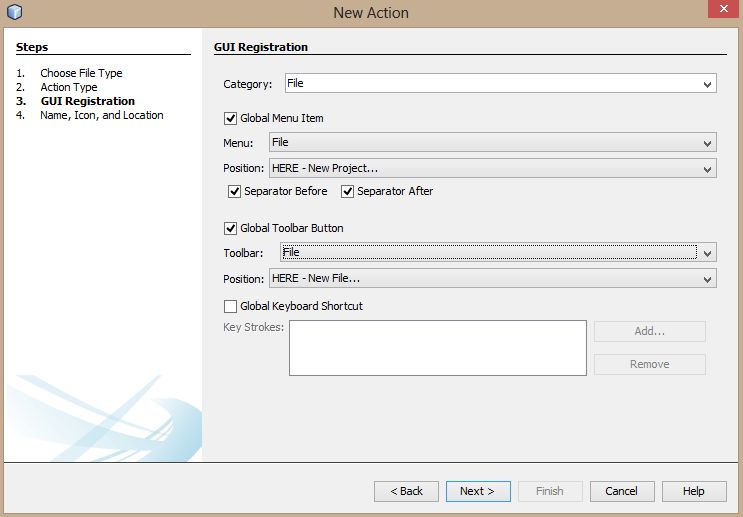
Task: Enable the Global Keyboard Shortcut checkbox
Action: (231, 306)
